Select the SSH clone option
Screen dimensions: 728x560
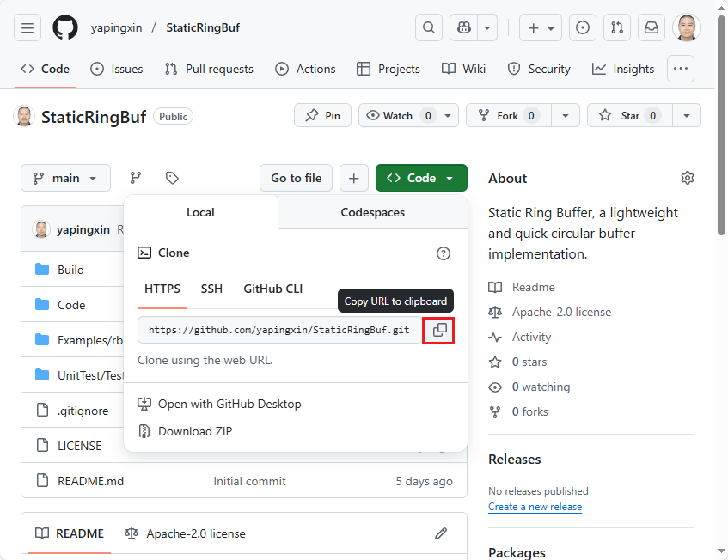pos(211,289)
